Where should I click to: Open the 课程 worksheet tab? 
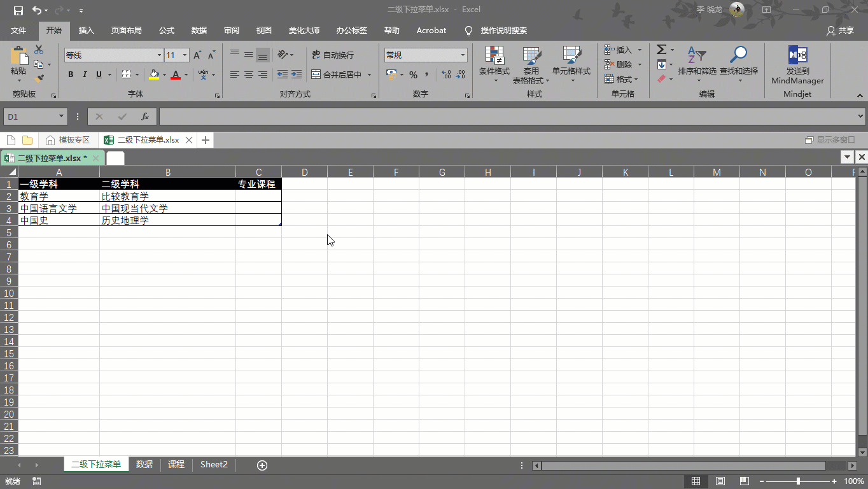click(176, 465)
